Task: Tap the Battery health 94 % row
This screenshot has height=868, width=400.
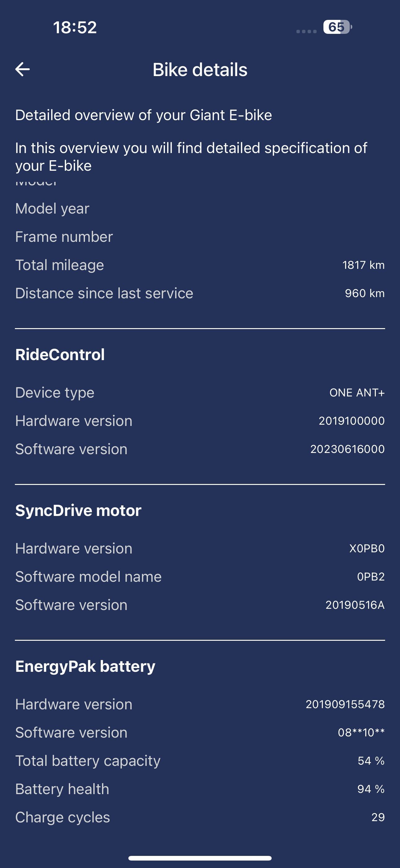Action: point(200,789)
